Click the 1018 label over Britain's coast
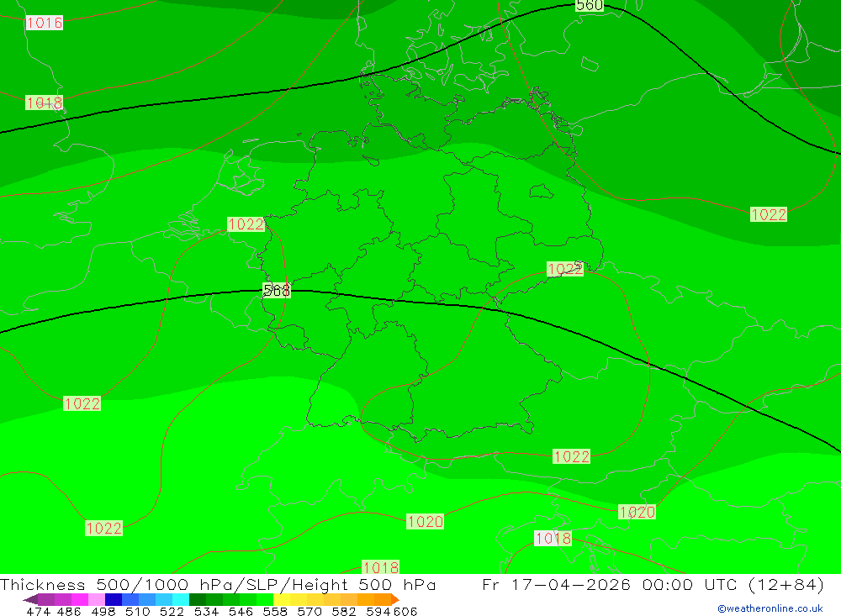The width and height of the screenshot is (841, 616). [44, 103]
